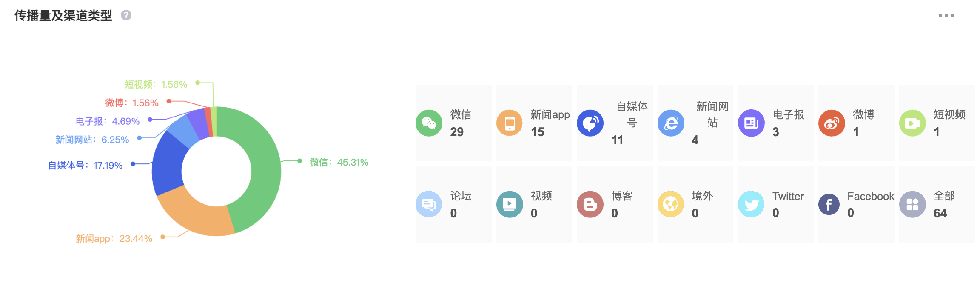Click the help question mark icon
This screenshot has height=303, width=980.
[x=126, y=15]
